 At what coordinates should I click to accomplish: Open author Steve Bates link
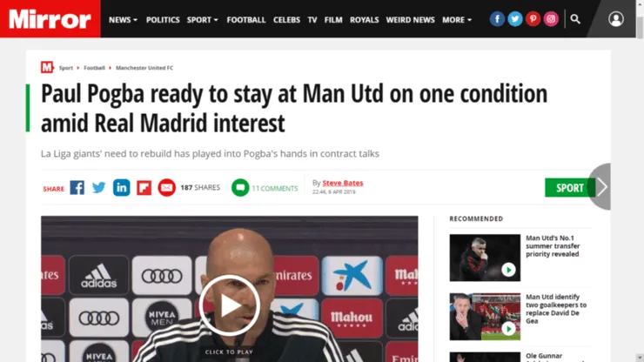tap(343, 183)
